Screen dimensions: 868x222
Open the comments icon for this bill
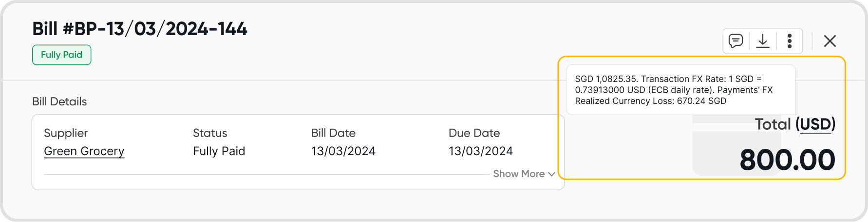coord(736,40)
